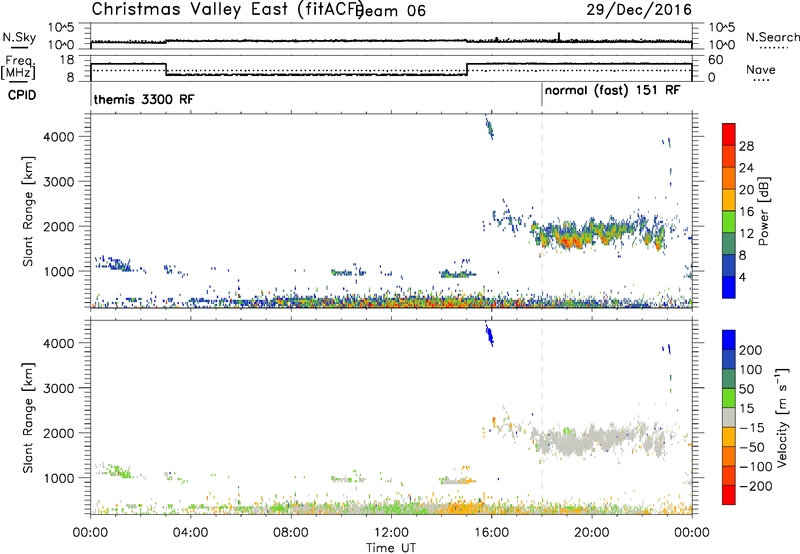Click the '04:00' time tick label
The image size is (800, 554).
click(190, 533)
